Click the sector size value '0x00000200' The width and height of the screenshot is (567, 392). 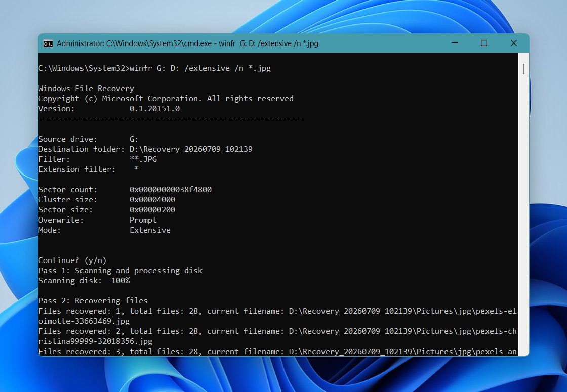coord(152,210)
